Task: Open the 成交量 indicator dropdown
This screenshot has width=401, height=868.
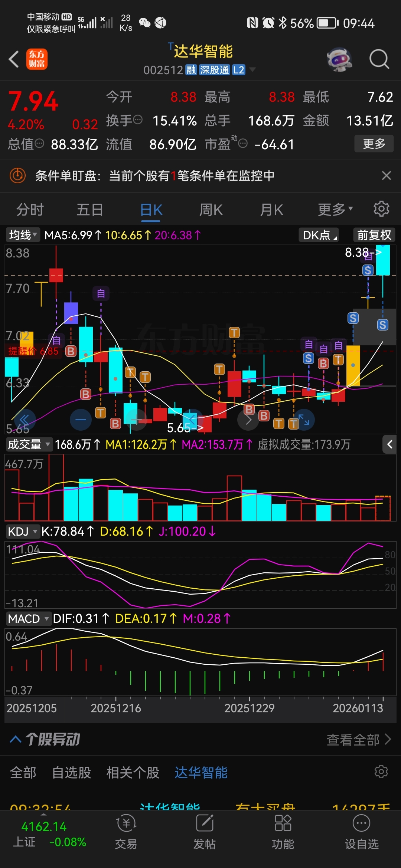Action: 29,444
